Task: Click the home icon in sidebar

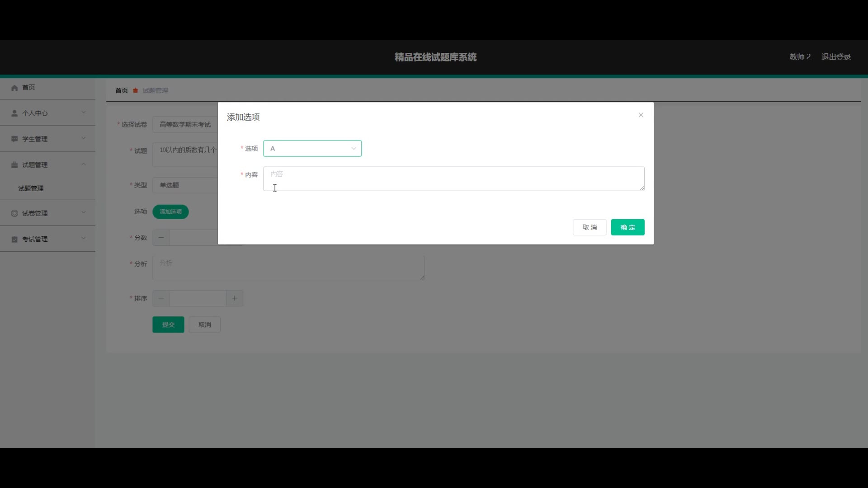Action: 14,88
